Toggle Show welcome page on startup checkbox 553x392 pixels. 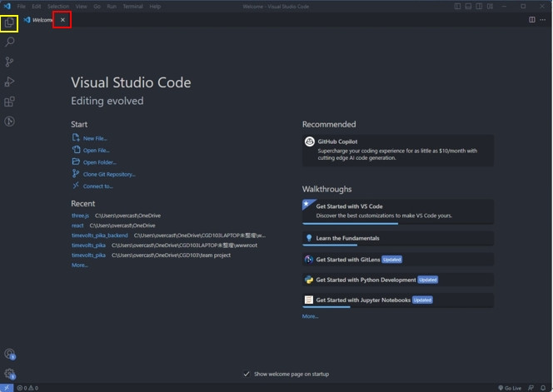pyautogui.click(x=247, y=375)
